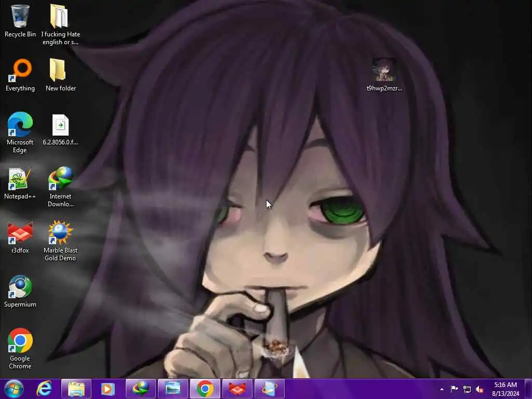Viewport: 532px width, 399px height.
Task: Switch to Google Chrome in the taskbar
Action: click(x=205, y=389)
